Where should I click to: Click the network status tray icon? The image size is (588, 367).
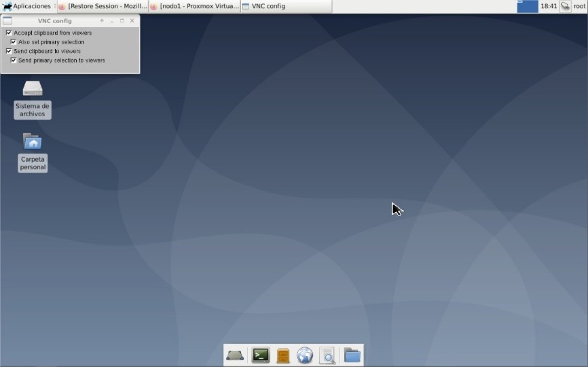[x=565, y=6]
